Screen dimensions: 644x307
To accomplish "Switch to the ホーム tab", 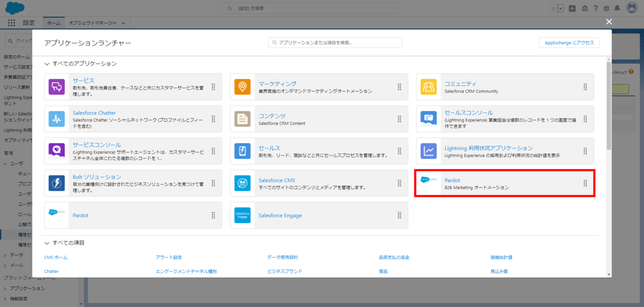I will click(54, 23).
